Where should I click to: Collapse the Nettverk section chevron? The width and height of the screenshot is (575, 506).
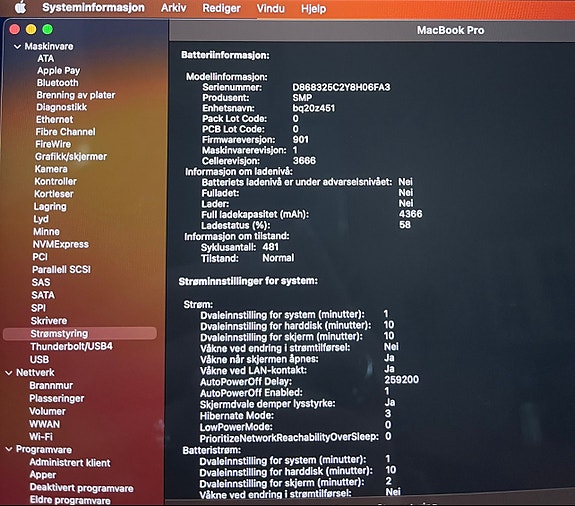9,373
